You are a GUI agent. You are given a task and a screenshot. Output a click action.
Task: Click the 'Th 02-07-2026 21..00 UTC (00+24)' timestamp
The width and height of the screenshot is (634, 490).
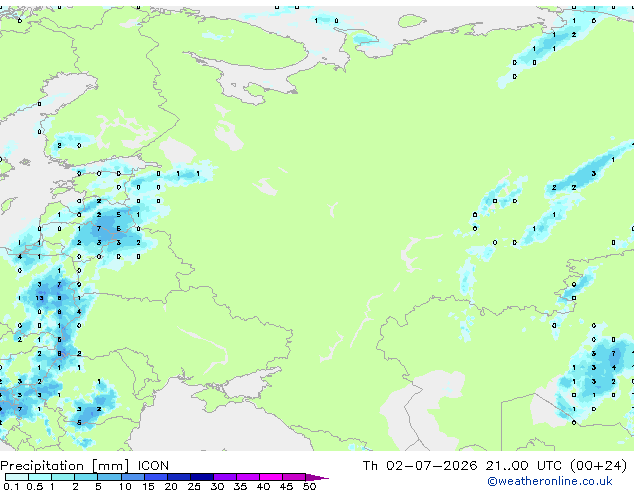coord(495,466)
